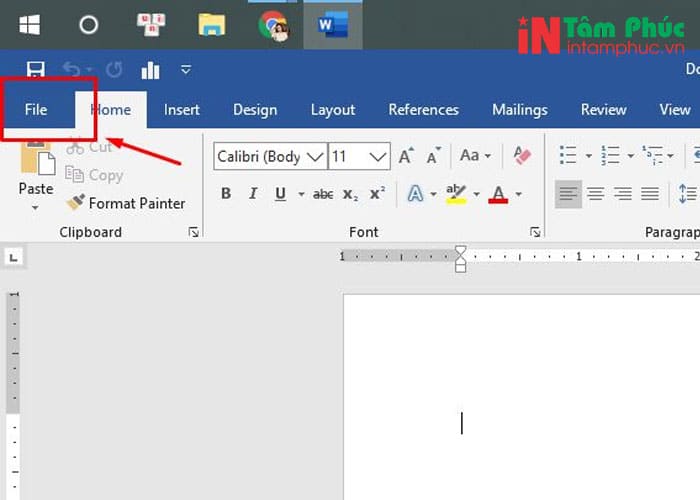This screenshot has height=500, width=700.
Task: Click Increase Font Size icon
Action: [x=406, y=156]
